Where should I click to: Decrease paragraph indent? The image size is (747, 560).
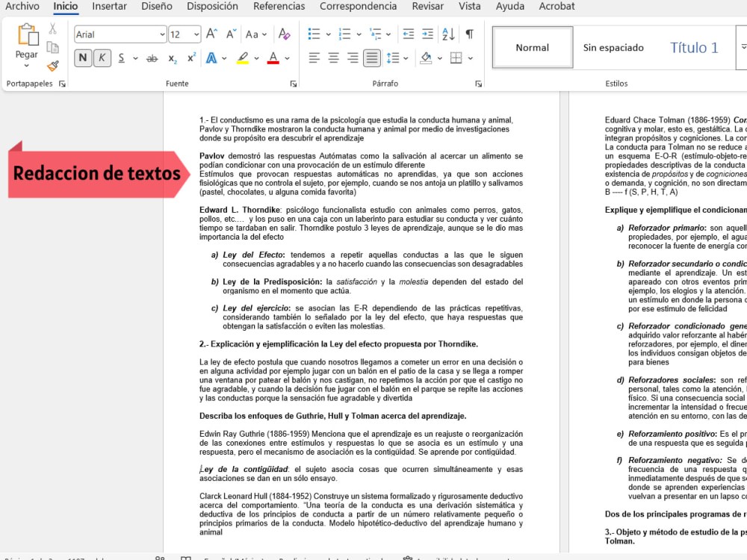click(409, 34)
